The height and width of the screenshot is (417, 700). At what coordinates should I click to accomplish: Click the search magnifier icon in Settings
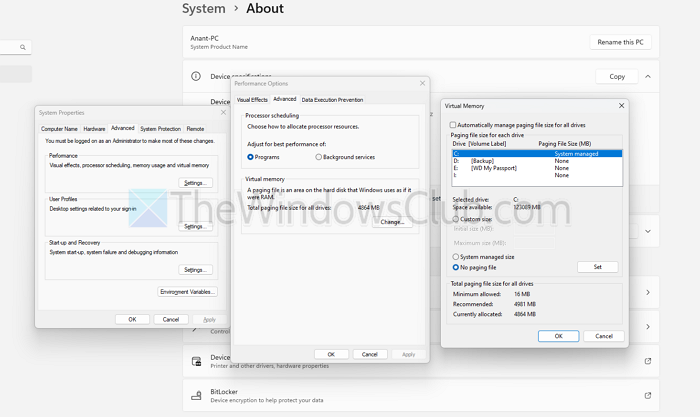23,47
